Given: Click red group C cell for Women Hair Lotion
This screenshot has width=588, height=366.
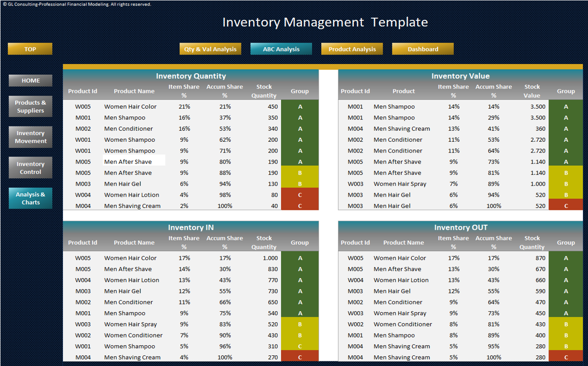Looking at the screenshot, I should (x=300, y=195).
